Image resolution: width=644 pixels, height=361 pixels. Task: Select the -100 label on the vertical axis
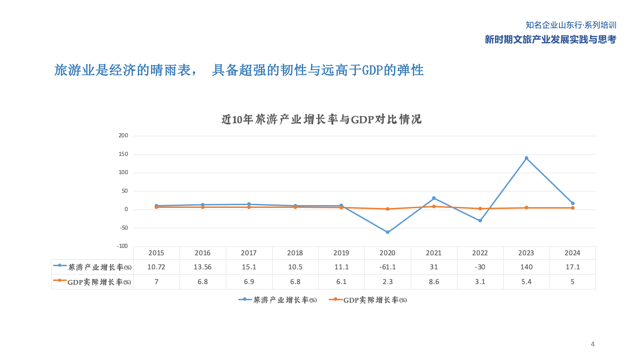(x=122, y=246)
